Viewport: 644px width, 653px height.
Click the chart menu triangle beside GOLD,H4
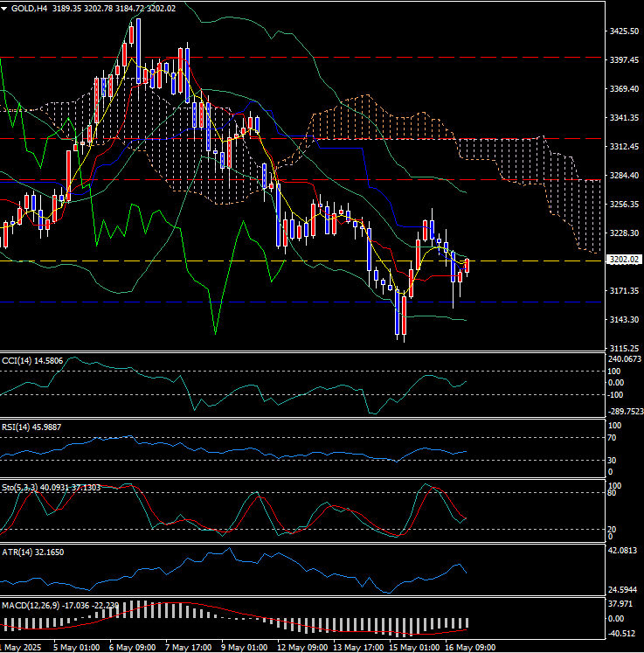click(x=3, y=9)
